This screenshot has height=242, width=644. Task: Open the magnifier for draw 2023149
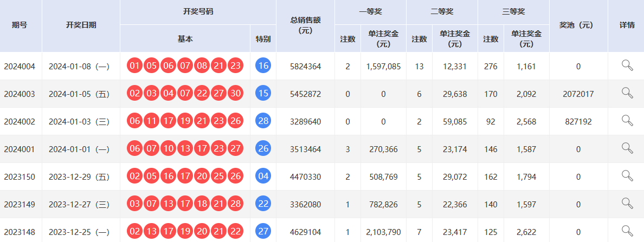click(x=627, y=204)
